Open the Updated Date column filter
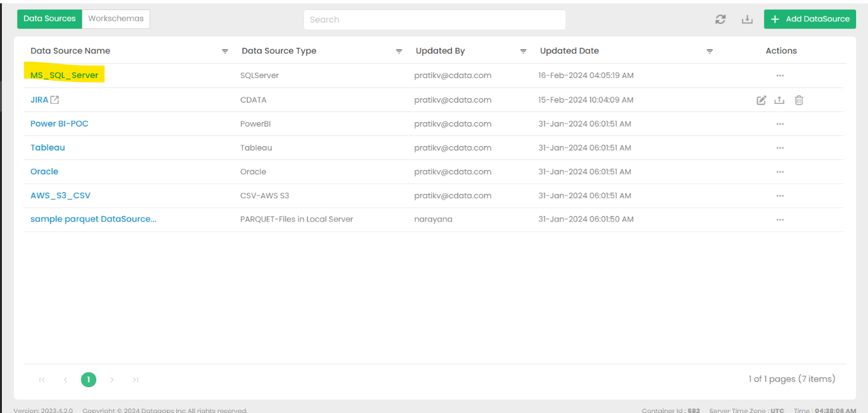The image size is (868, 413). (x=709, y=52)
